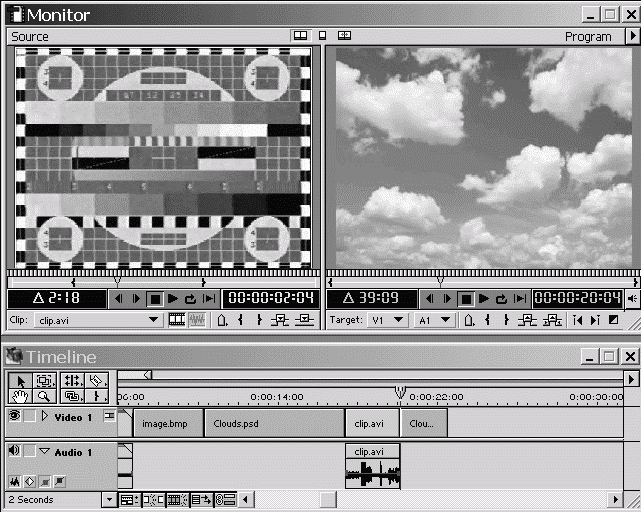Click the Program timecode field
This screenshot has height=512, width=641.
(x=577, y=298)
